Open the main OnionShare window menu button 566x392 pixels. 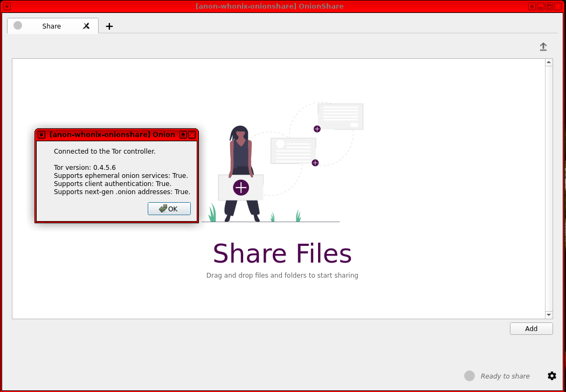click(x=6, y=6)
